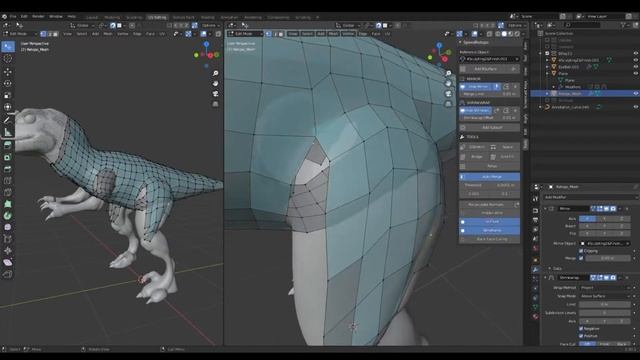
Task: Select the Measure ruler tool
Action: pyautogui.click(x=8, y=132)
